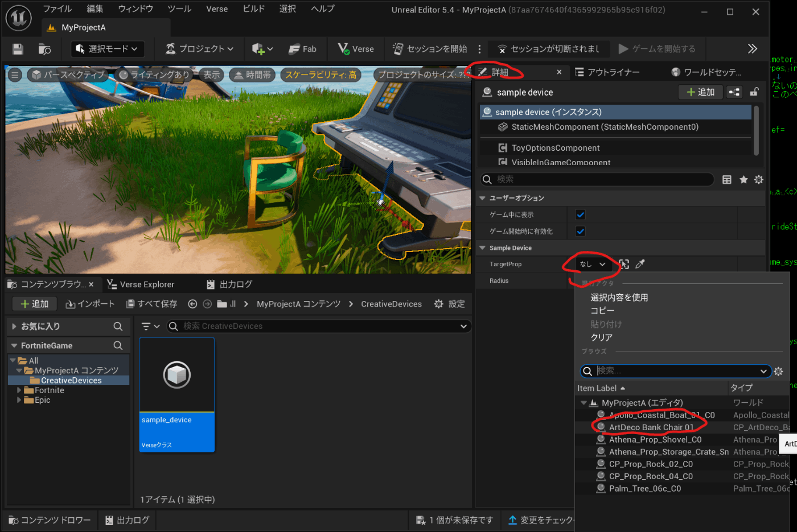Open TargetProp なし dropdown
Screen dimensions: 797x532
tap(593, 264)
